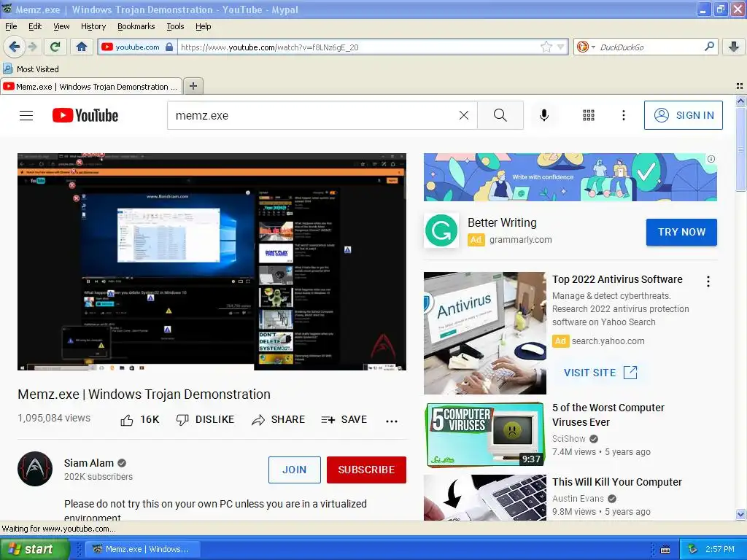Viewport: 747px width, 560px height.
Task: Open the grammarly.com ad link
Action: coord(520,239)
